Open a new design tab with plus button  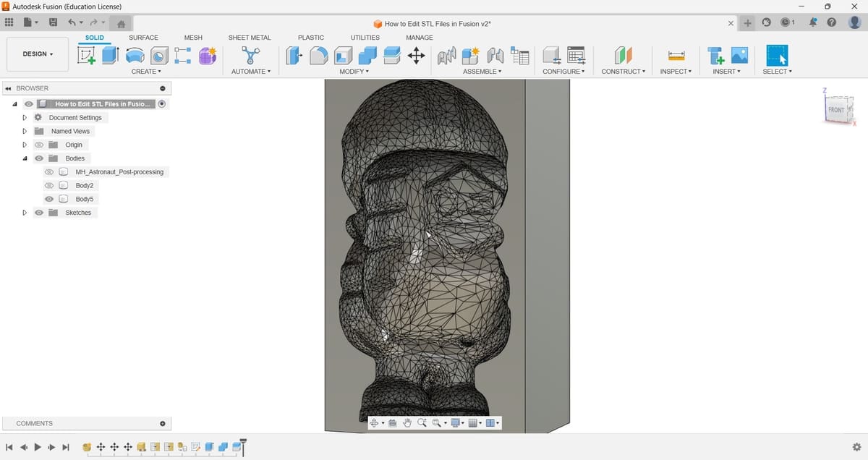[747, 23]
